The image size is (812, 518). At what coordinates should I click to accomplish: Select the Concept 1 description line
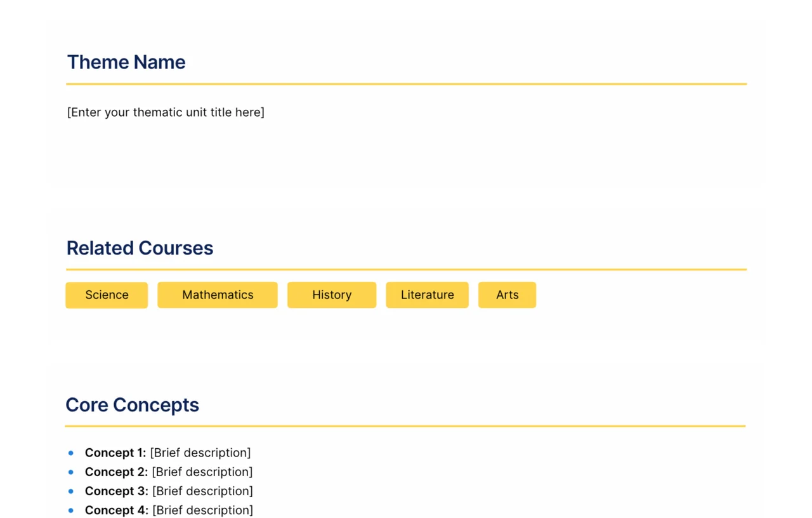click(167, 453)
